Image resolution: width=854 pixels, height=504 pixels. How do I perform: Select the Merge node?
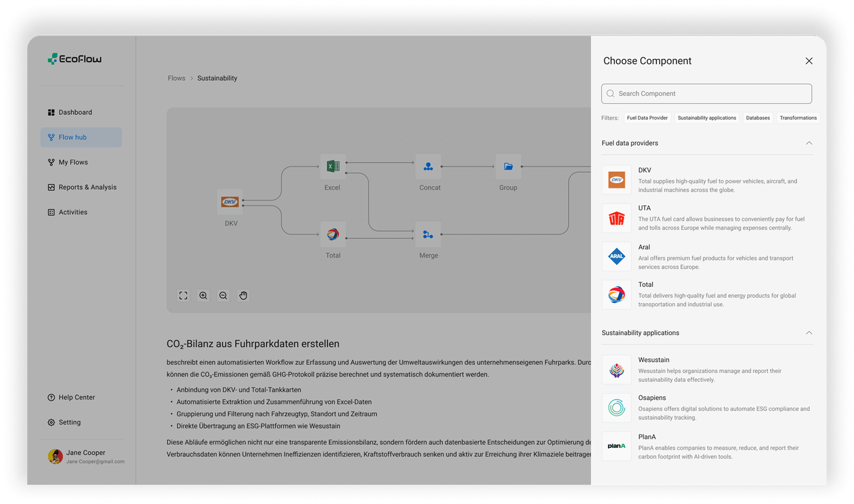coord(428,234)
